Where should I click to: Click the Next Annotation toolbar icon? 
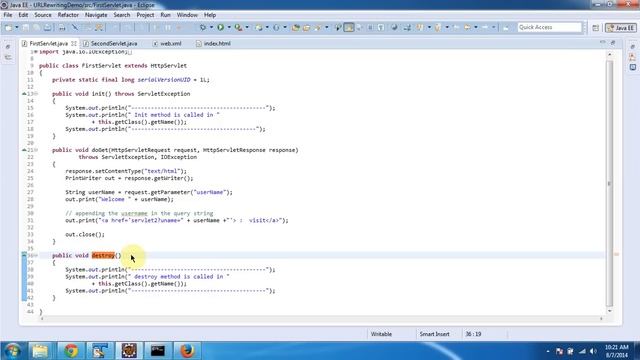[420, 27]
